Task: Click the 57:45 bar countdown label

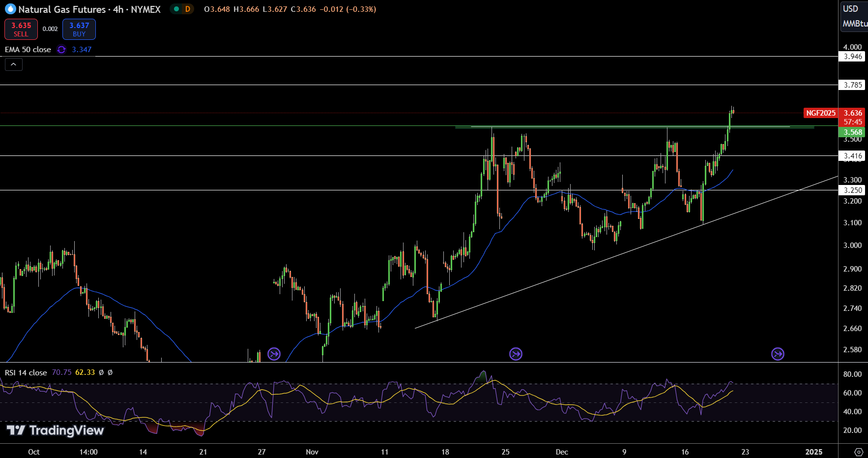Action: pyautogui.click(x=853, y=122)
